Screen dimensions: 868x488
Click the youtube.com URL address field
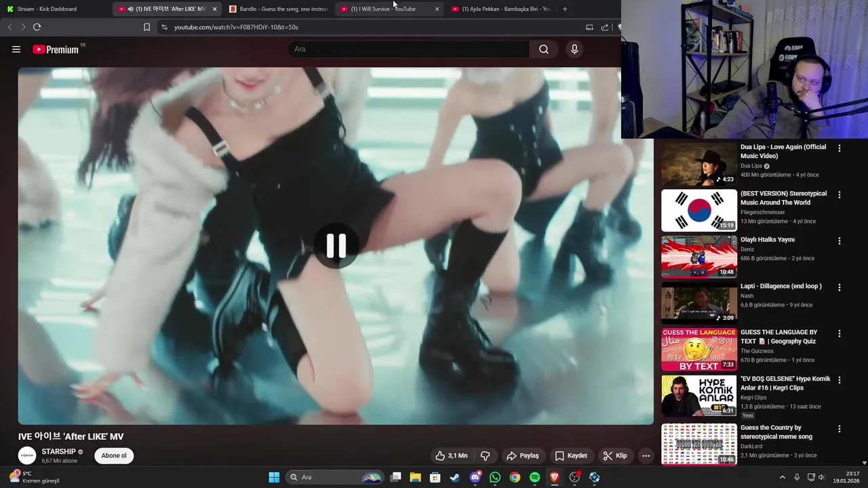click(x=236, y=27)
